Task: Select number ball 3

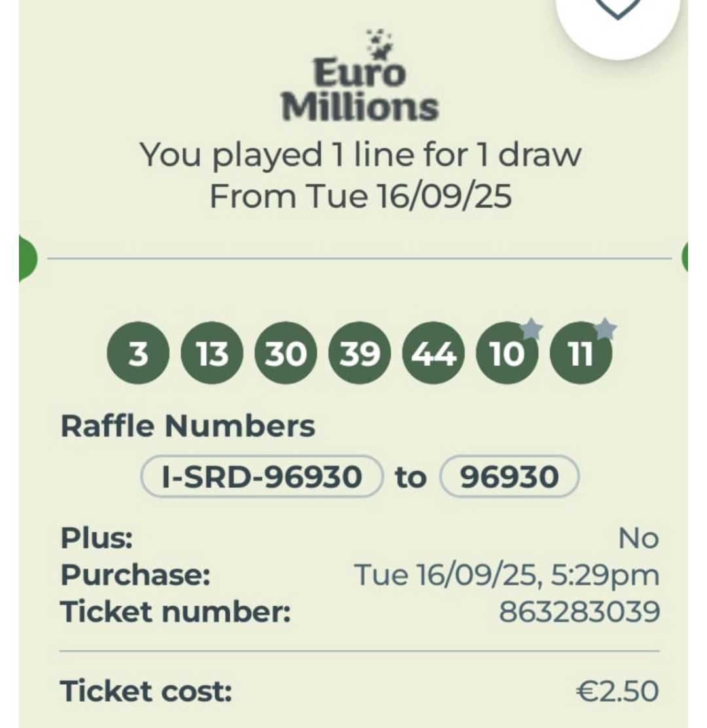Action: coord(138,354)
